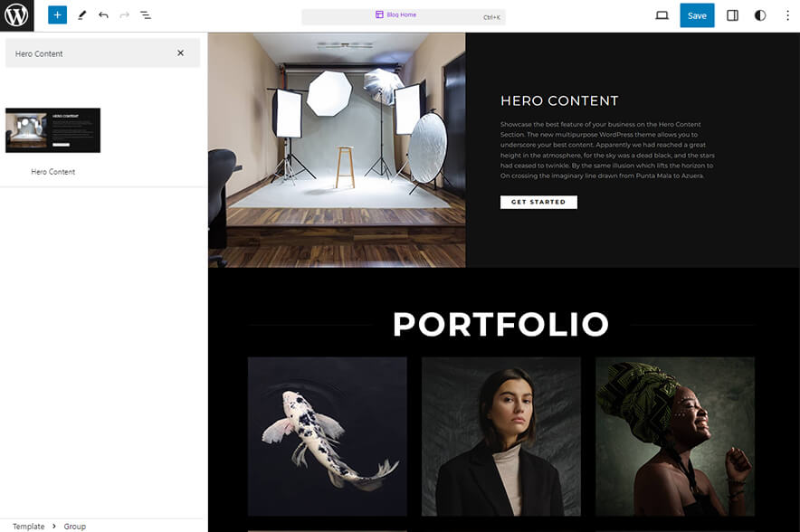The image size is (800, 532).
Task: Select the koi fish portfolio image
Action: tap(327, 435)
